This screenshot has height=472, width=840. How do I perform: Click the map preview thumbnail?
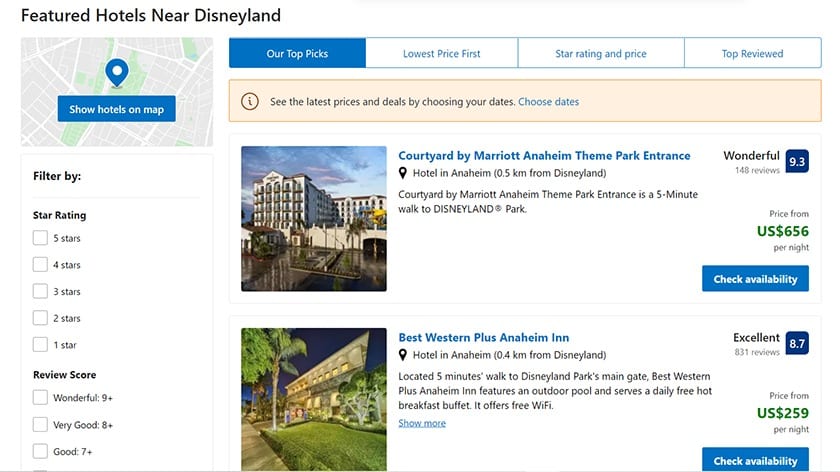[117, 92]
